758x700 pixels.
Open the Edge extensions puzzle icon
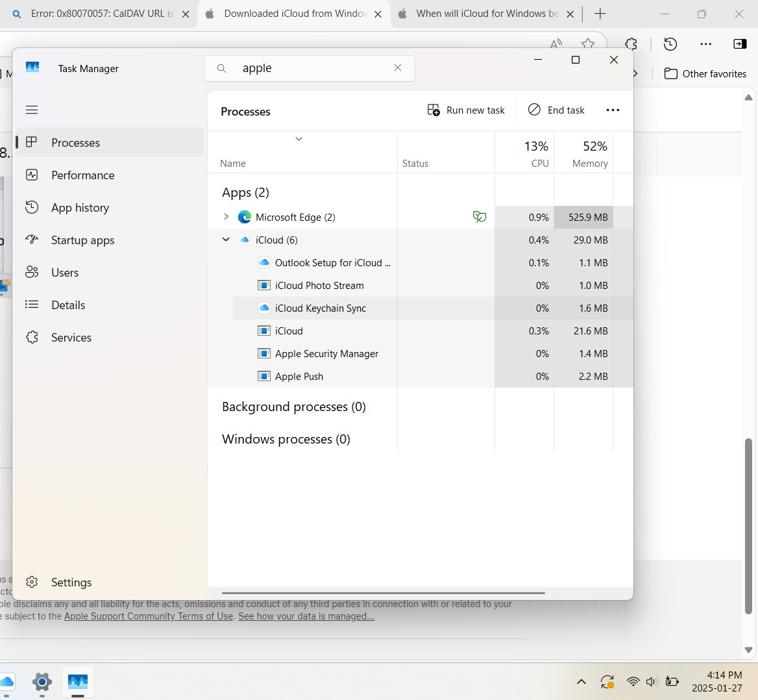coord(631,44)
